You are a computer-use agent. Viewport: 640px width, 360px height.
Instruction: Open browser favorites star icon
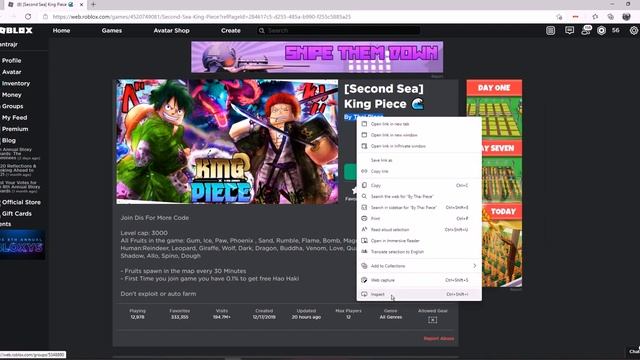click(595, 17)
